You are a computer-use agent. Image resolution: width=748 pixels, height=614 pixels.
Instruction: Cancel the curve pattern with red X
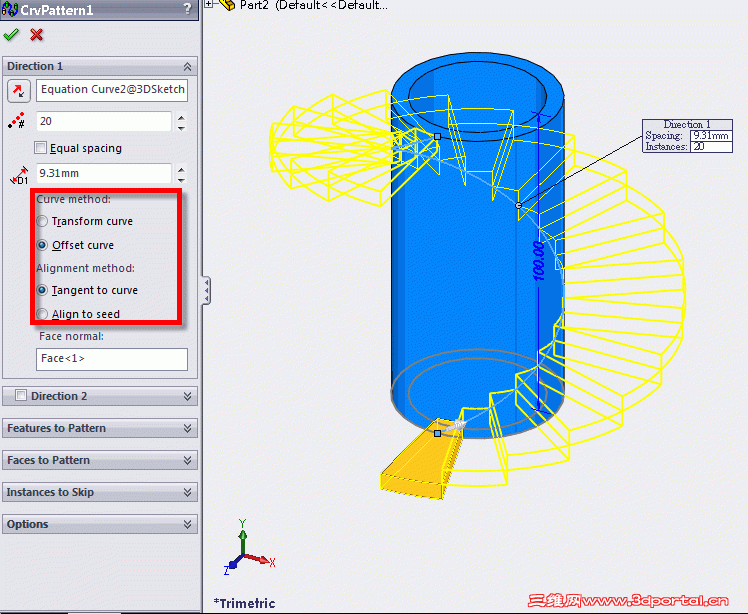coord(36,34)
